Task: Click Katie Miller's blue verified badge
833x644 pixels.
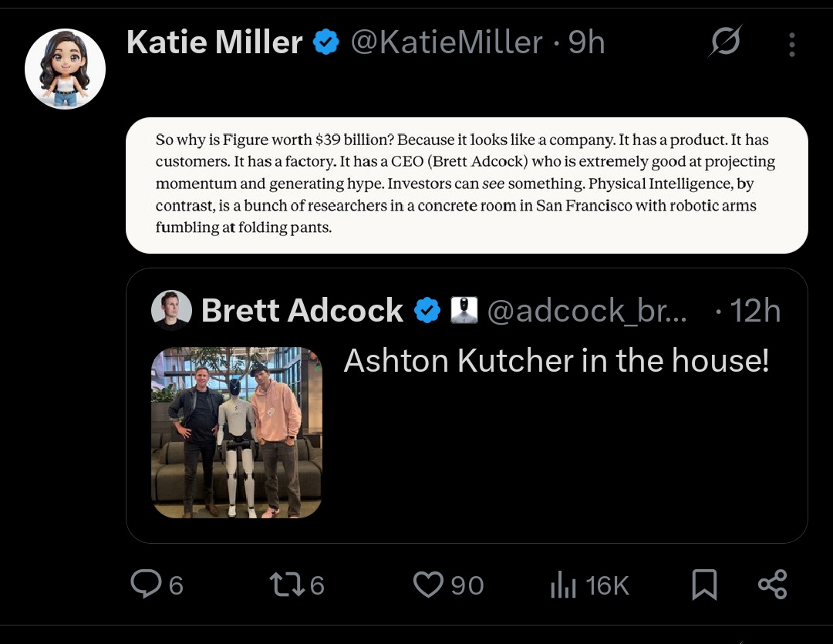Action: tap(326, 43)
